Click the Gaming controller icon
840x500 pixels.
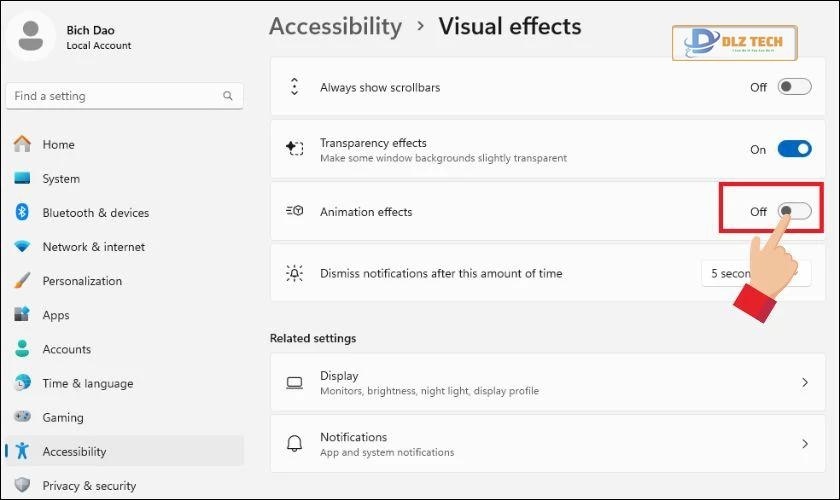coord(22,417)
